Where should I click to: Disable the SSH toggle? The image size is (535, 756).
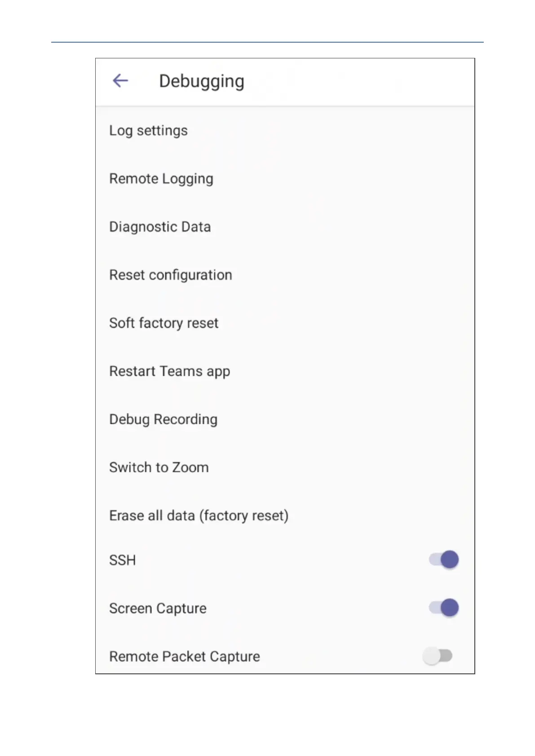click(x=444, y=560)
